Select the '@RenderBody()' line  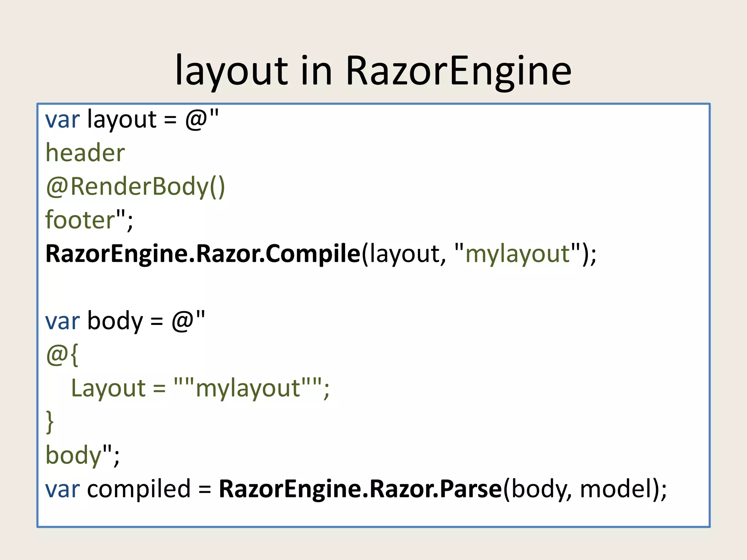tap(135, 187)
